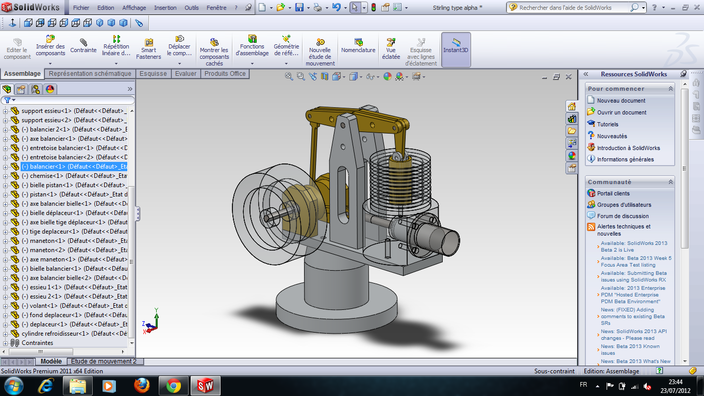704x396 pixels.
Task: Open dropdown under Fonctions d'assemblage
Action: pyautogui.click(x=252, y=64)
